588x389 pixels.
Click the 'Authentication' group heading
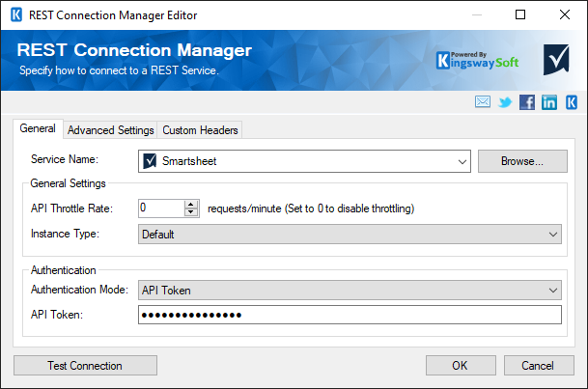tap(63, 270)
